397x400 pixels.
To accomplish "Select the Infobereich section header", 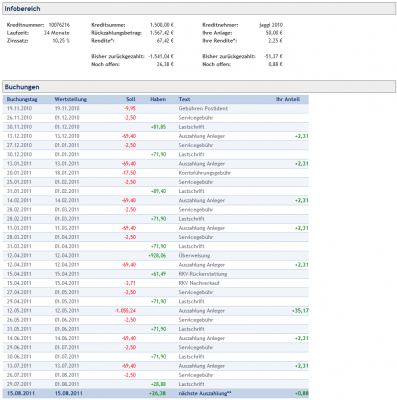I will 199,9.
